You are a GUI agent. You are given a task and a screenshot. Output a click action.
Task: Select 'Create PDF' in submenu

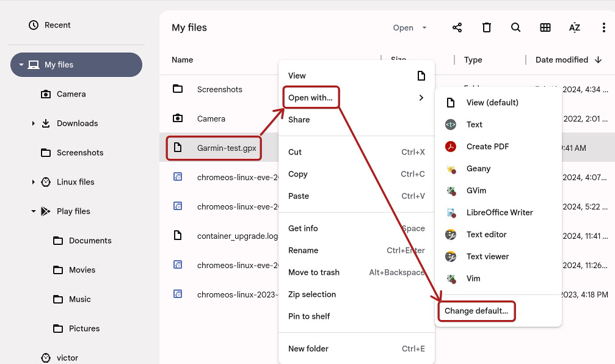click(487, 147)
